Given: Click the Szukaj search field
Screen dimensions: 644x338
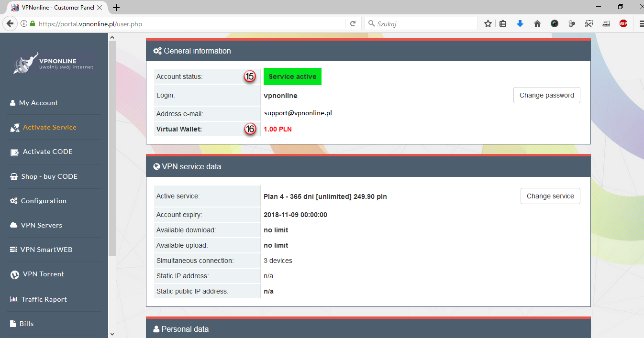Looking at the screenshot, I should 421,23.
